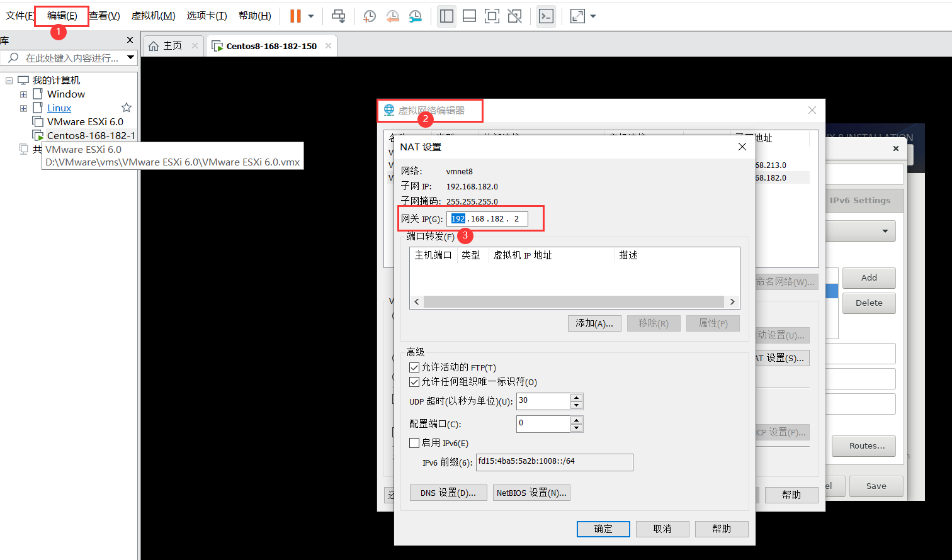This screenshot has width=952, height=560.
Task: Click the shared VMs icon in library
Action: point(24,149)
